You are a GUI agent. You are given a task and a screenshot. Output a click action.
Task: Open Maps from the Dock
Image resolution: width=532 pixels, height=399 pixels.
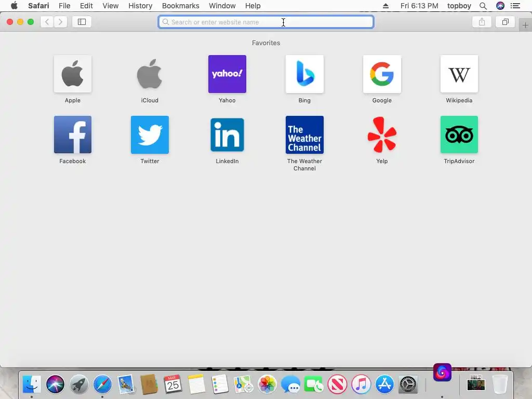243,384
